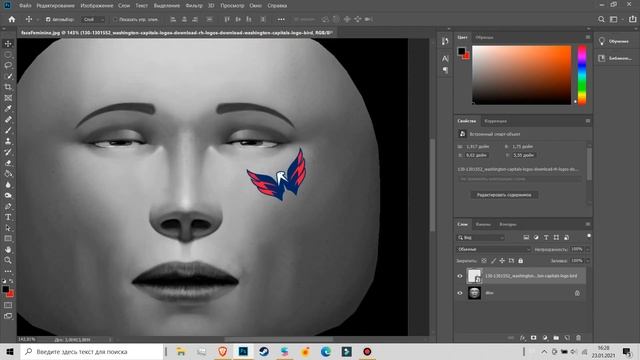
Task: Click the share icon at top right
Action: tap(632, 19)
